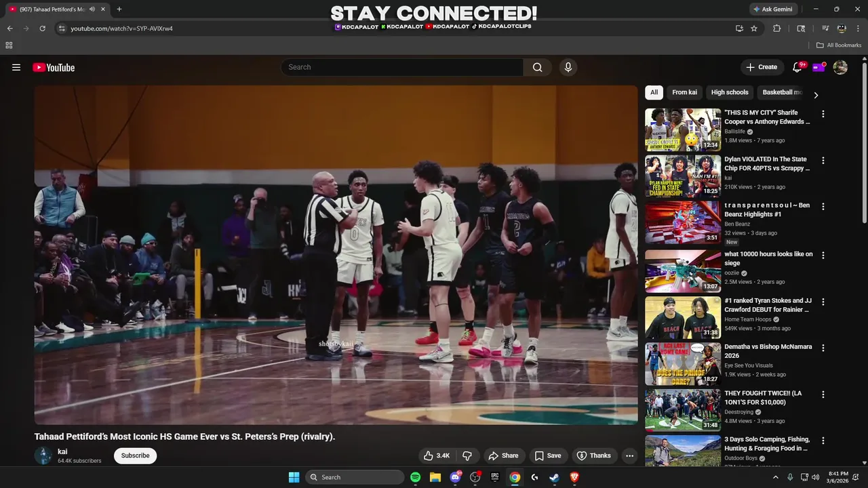Viewport: 868px width, 488px height.
Task: Show next filter chips arrow
Action: [816, 95]
